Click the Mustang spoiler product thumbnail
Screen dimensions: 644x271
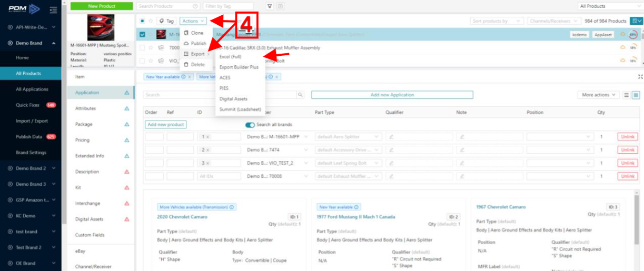pos(101,27)
